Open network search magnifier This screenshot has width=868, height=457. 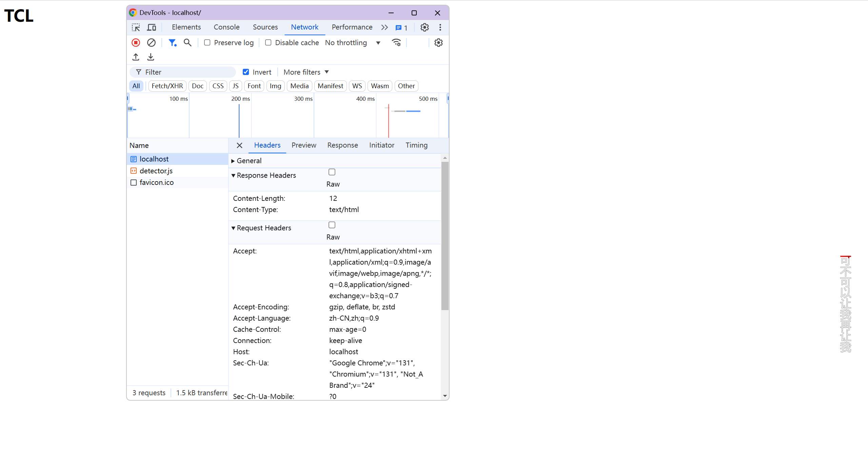click(188, 43)
